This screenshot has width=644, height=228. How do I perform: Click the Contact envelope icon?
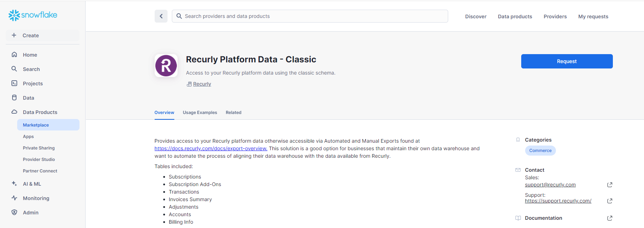click(518, 170)
